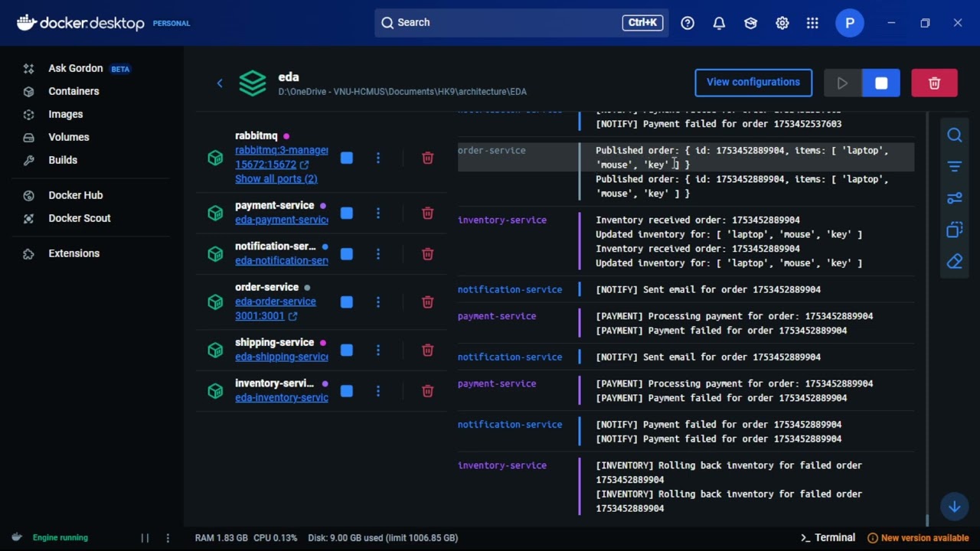Open Docker Scout in the sidebar
This screenshot has height=551, width=980.
[x=79, y=218]
